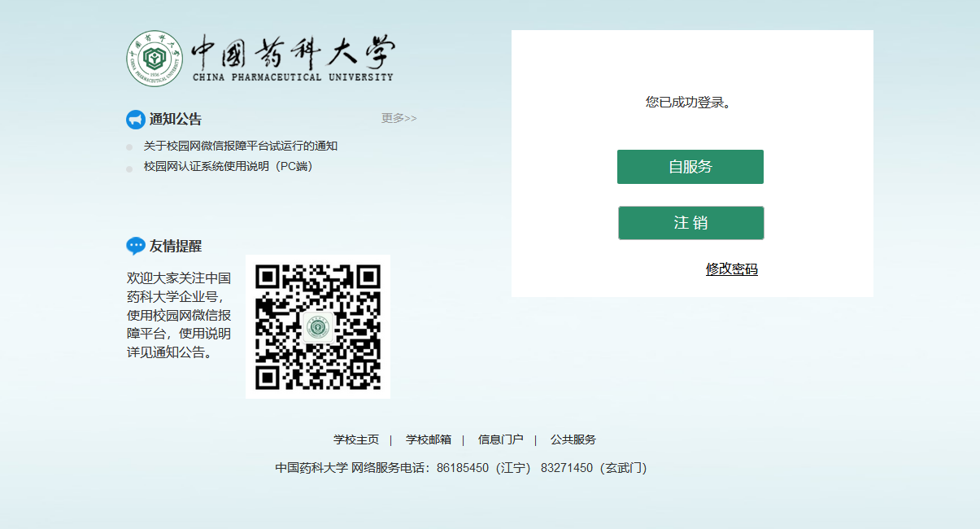The width and height of the screenshot is (980, 529).
Task: Click the 中国药科大学 calligraphy title
Action: tap(293, 54)
